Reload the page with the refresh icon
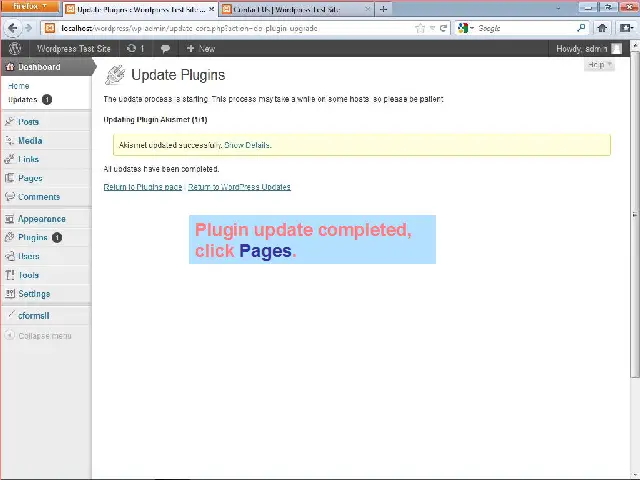 point(443,28)
